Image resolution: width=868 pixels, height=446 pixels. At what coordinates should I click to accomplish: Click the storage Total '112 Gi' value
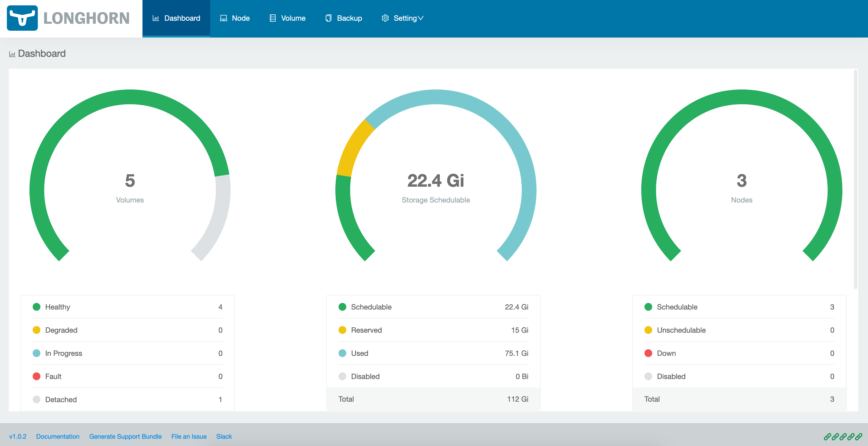518,399
